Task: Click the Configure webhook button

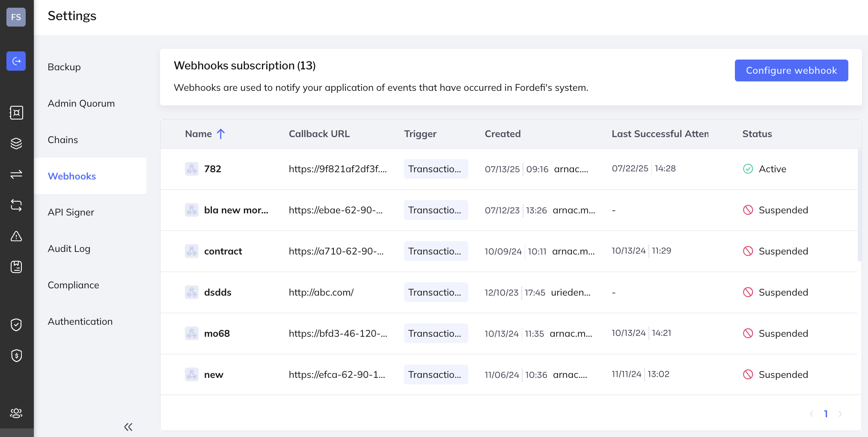Action: [791, 70]
